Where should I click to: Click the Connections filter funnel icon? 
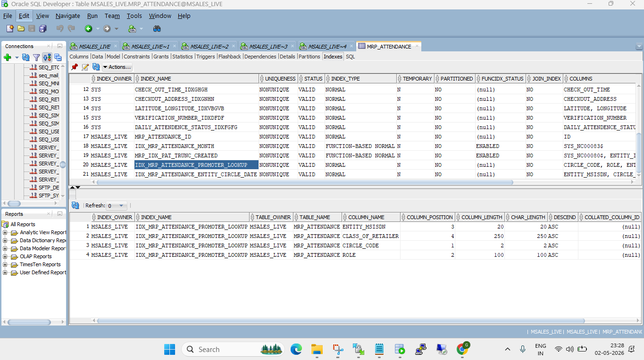pos(36,57)
